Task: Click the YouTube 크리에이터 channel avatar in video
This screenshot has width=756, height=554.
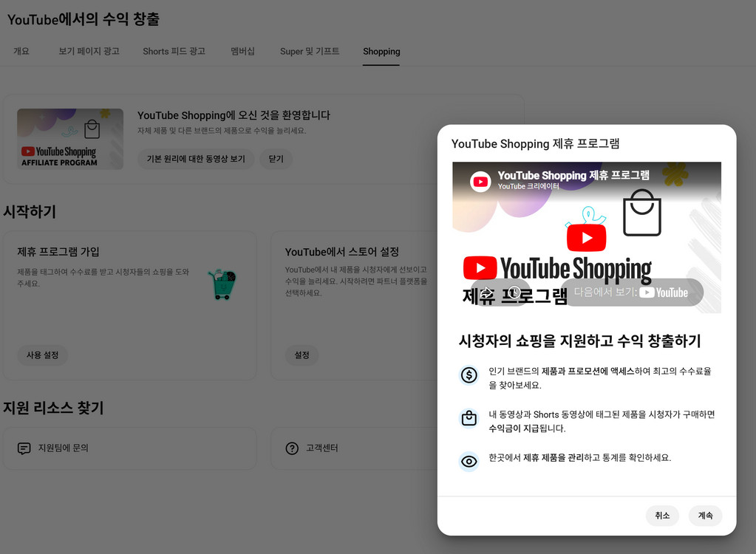Action: point(480,182)
